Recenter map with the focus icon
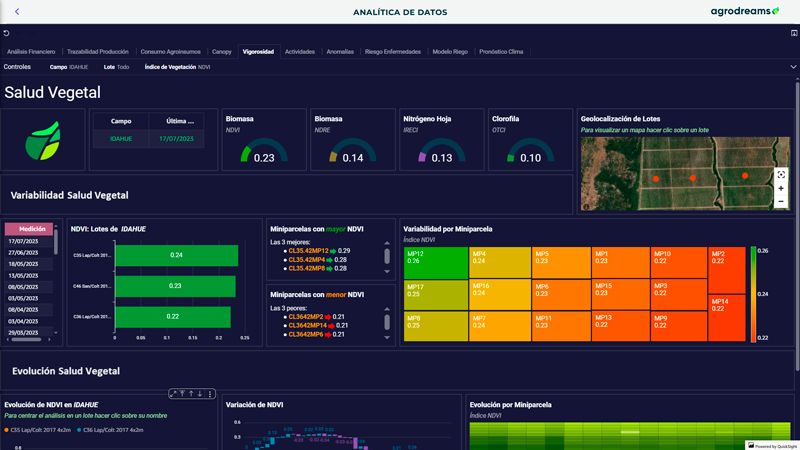This screenshot has width=800, height=450. tap(780, 174)
